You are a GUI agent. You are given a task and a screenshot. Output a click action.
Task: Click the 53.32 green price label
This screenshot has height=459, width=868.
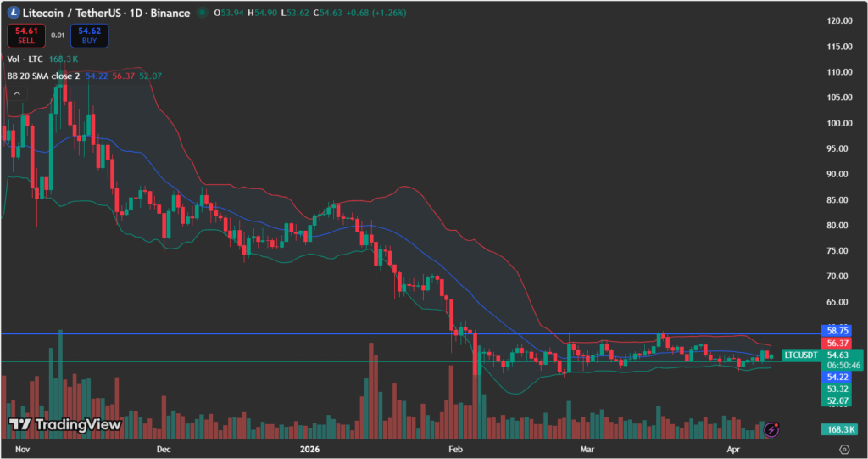pyautogui.click(x=837, y=389)
